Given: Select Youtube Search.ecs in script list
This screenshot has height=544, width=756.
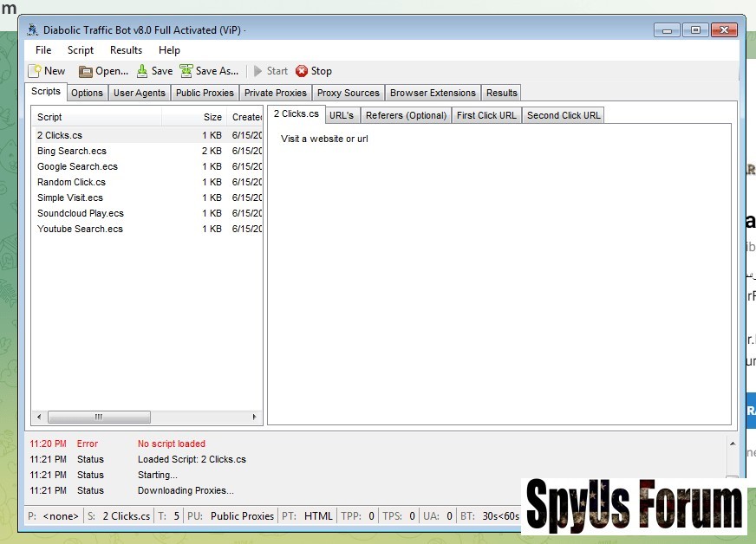Looking at the screenshot, I should pos(80,229).
